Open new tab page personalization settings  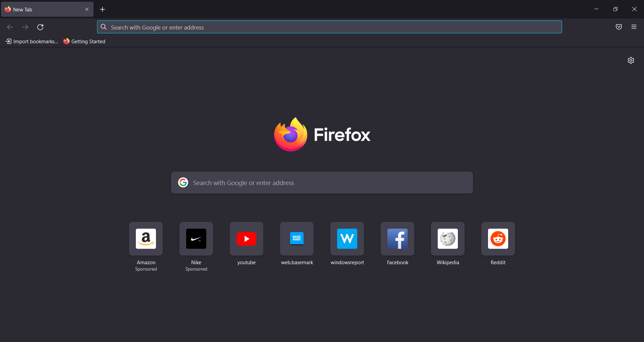pos(631,60)
